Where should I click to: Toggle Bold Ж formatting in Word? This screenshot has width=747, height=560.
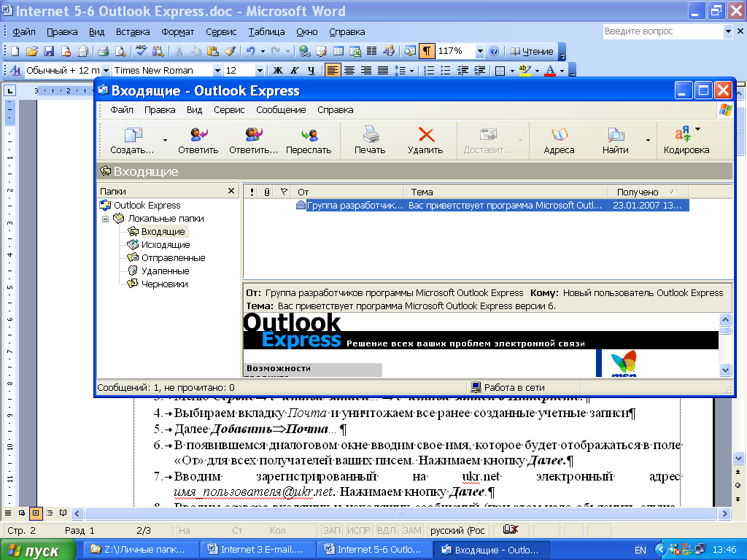click(x=278, y=71)
